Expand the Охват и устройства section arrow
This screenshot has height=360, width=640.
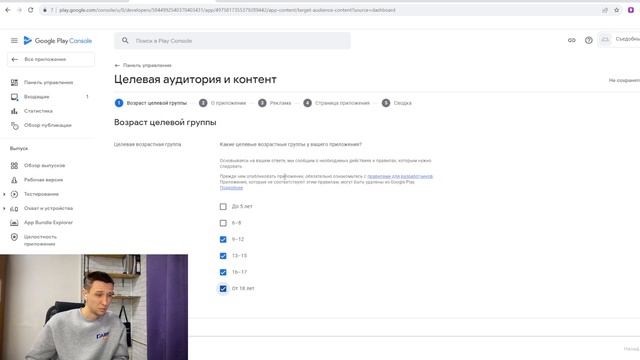(4, 208)
